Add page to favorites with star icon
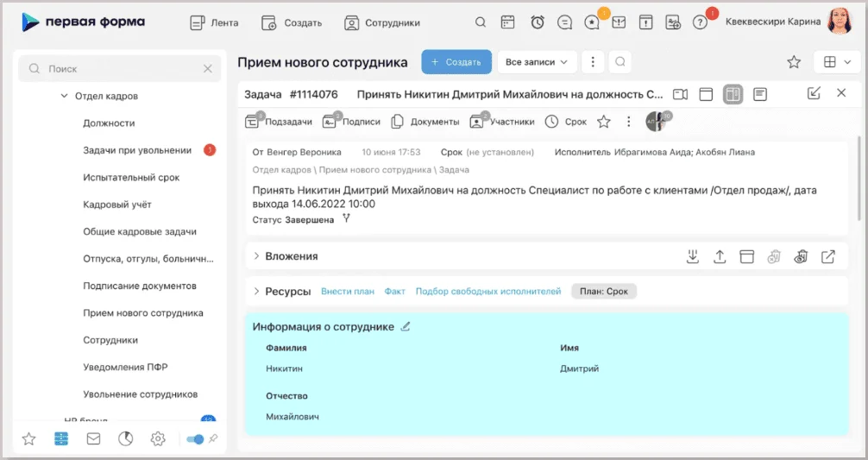Screen dimensions: 868x460 794,62
